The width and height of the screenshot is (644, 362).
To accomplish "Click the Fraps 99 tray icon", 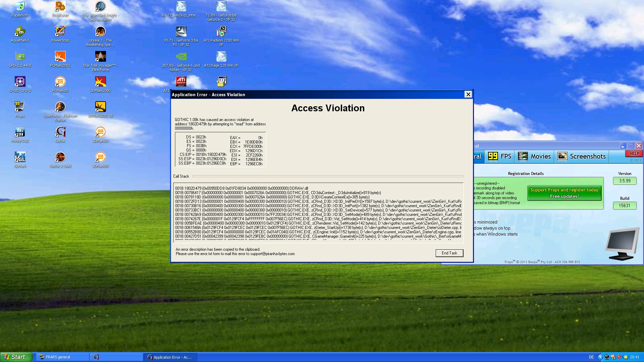I will 607,357.
